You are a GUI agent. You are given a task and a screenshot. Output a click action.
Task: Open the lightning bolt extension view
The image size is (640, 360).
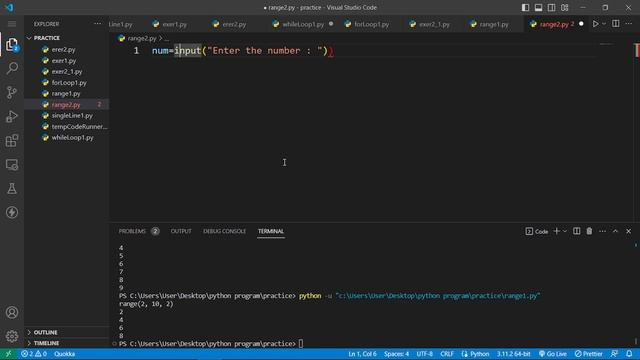[12, 212]
